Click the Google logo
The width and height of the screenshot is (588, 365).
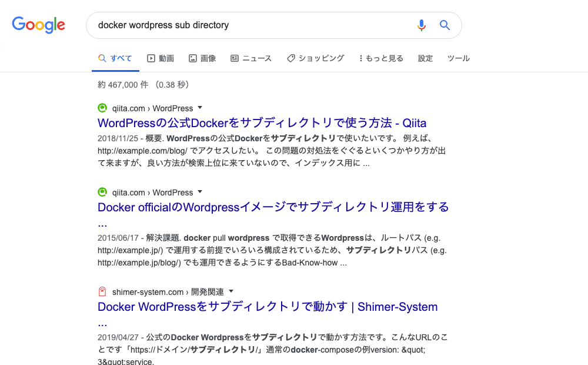[39, 25]
